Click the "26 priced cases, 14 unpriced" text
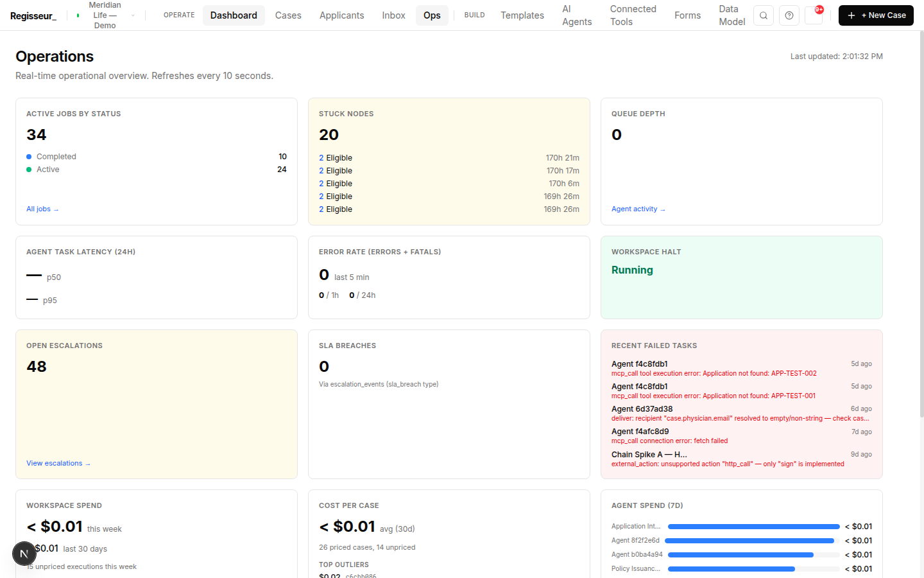 [x=367, y=548]
